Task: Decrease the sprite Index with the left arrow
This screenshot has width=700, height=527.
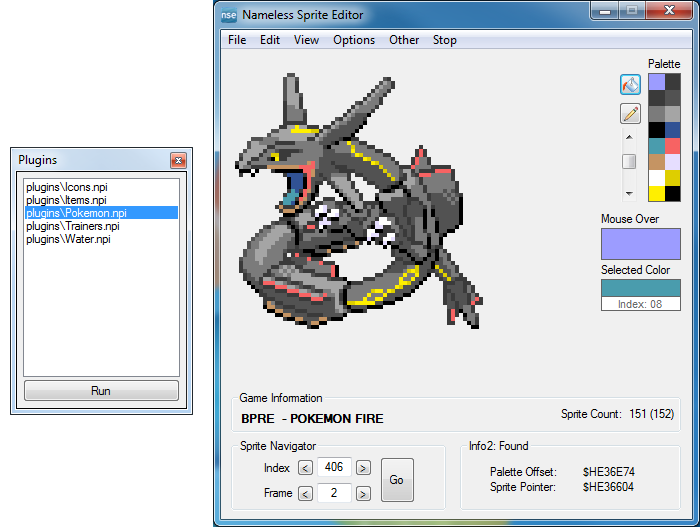Action: tap(305, 468)
